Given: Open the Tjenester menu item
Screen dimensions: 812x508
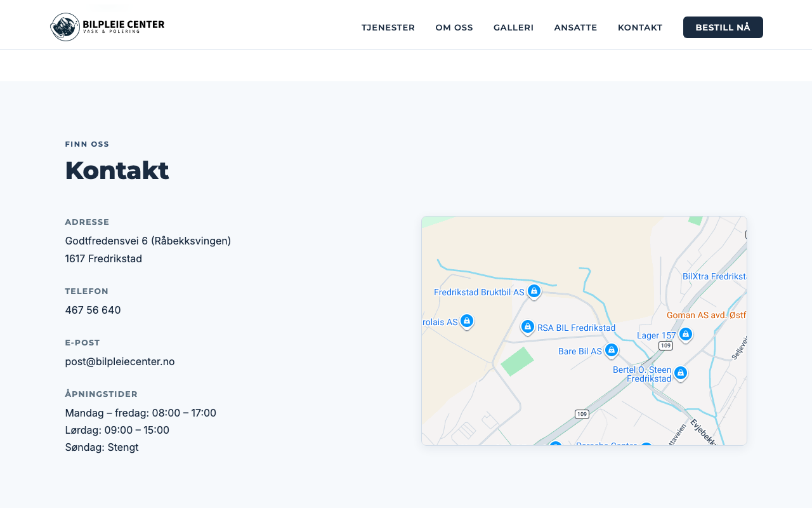Looking at the screenshot, I should (x=388, y=27).
